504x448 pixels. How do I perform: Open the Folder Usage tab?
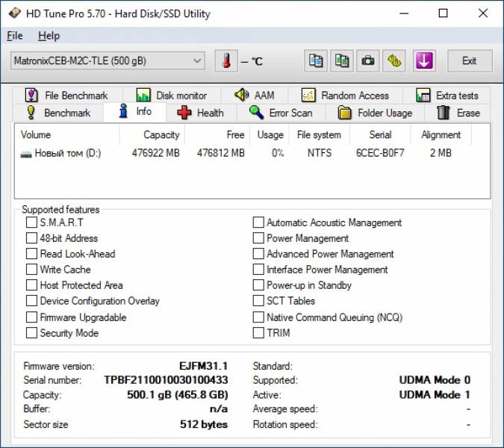[x=375, y=113]
